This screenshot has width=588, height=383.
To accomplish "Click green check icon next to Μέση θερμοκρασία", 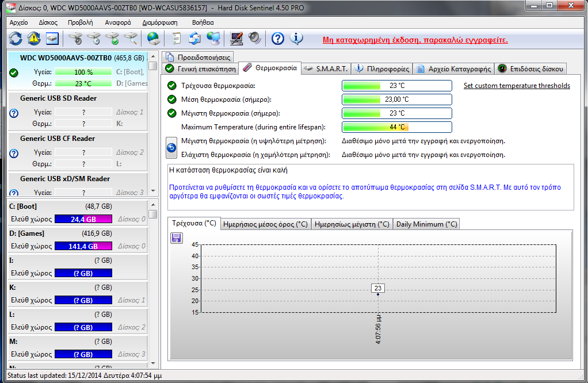I will click(172, 99).
